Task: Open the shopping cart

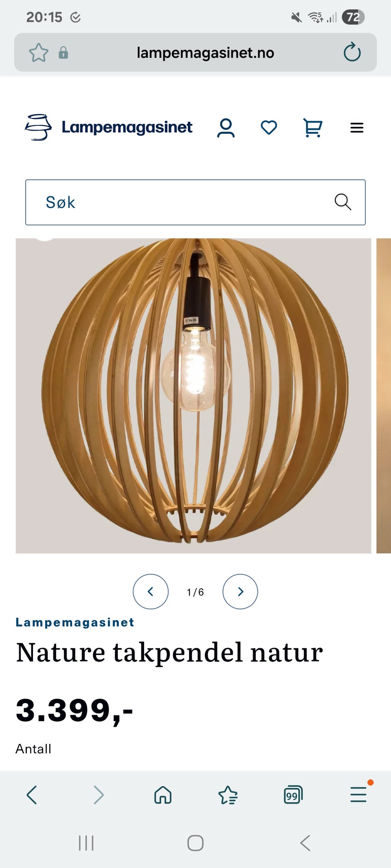Action: (x=313, y=128)
